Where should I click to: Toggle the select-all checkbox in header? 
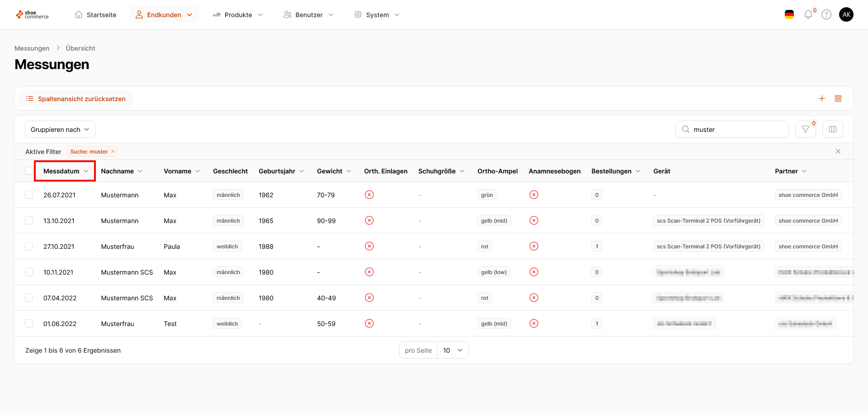click(x=29, y=171)
